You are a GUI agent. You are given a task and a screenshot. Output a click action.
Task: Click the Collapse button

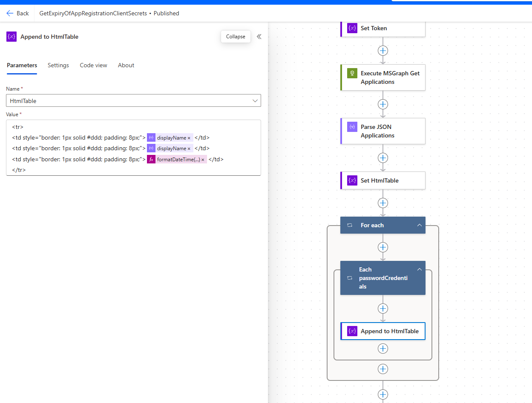coord(236,37)
